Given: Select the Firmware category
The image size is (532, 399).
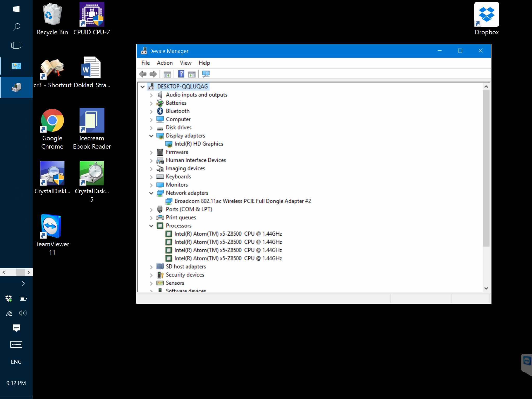Looking at the screenshot, I should tap(177, 152).
